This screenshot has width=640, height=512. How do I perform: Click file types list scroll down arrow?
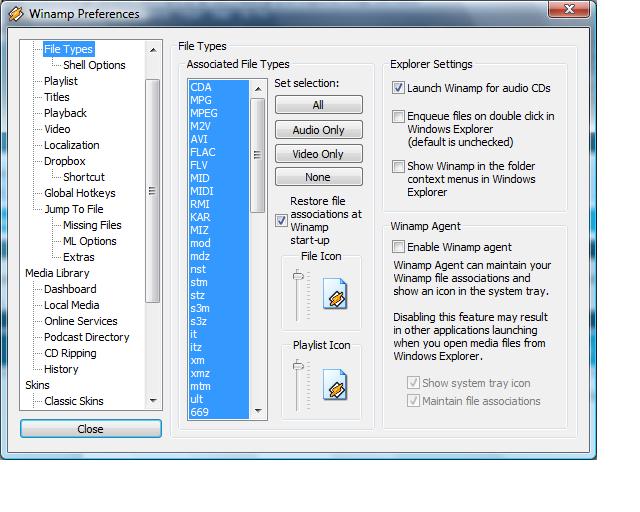click(258, 411)
